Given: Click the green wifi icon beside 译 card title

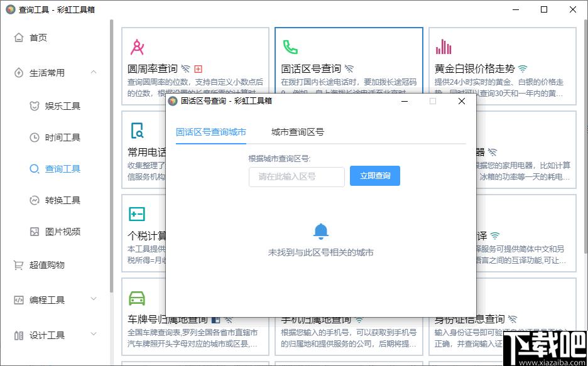Looking at the screenshot, I should [496, 236].
